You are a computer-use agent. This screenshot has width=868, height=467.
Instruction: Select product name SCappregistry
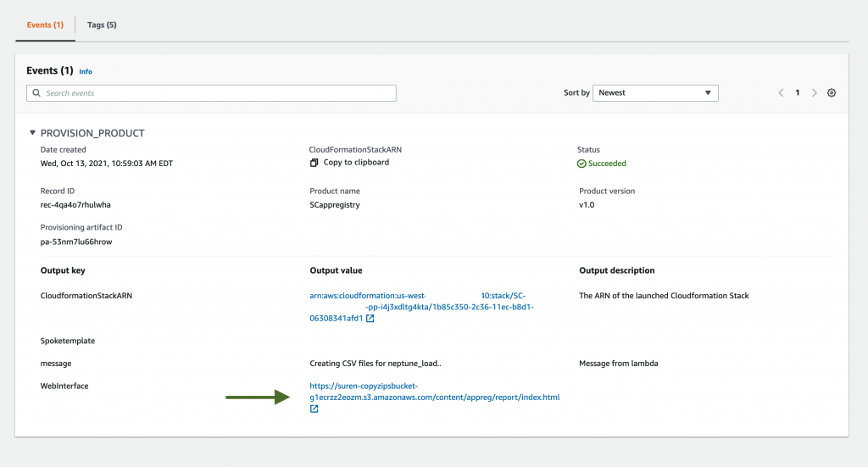point(334,205)
